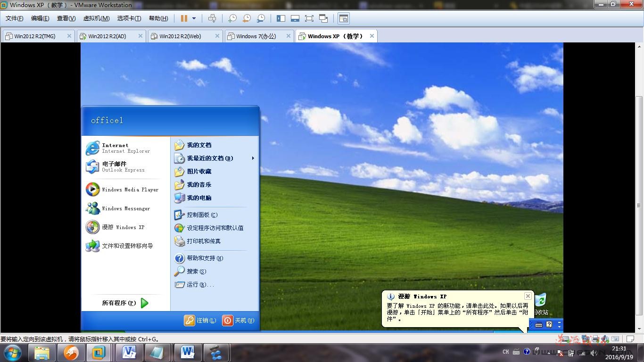This screenshot has height=362, width=644.
Task: Switch to the Windows 7(办公) tab
Action: pyautogui.click(x=259, y=36)
